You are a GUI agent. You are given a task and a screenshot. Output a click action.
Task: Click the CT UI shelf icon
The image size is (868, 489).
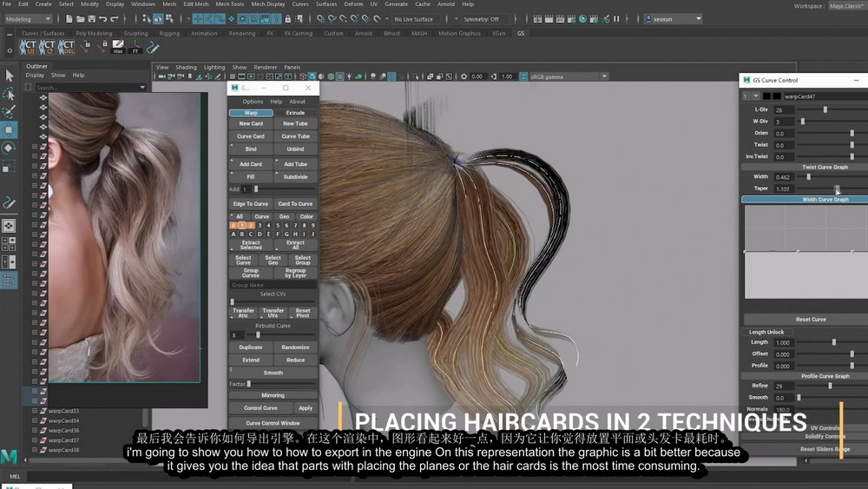click(27, 47)
